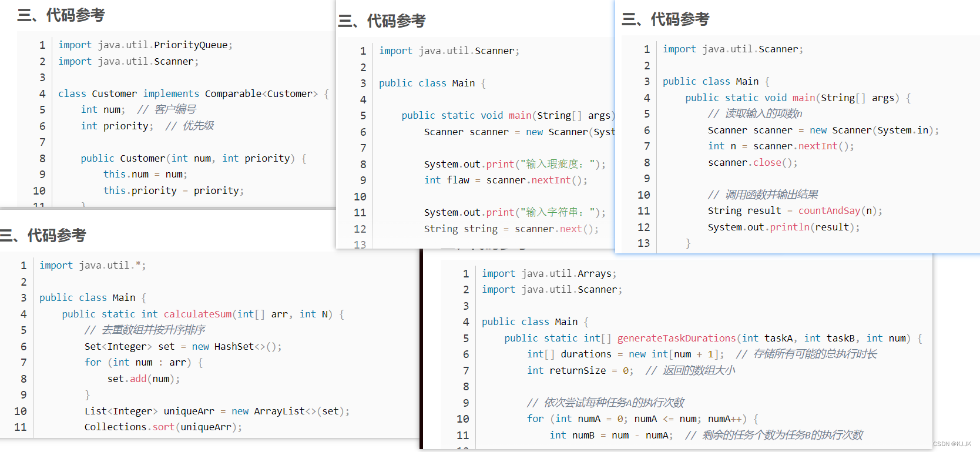Click the heading '三、代码参考' above the countAndSay code
Image resolution: width=980 pixels, height=452 pixels.
pos(666,19)
